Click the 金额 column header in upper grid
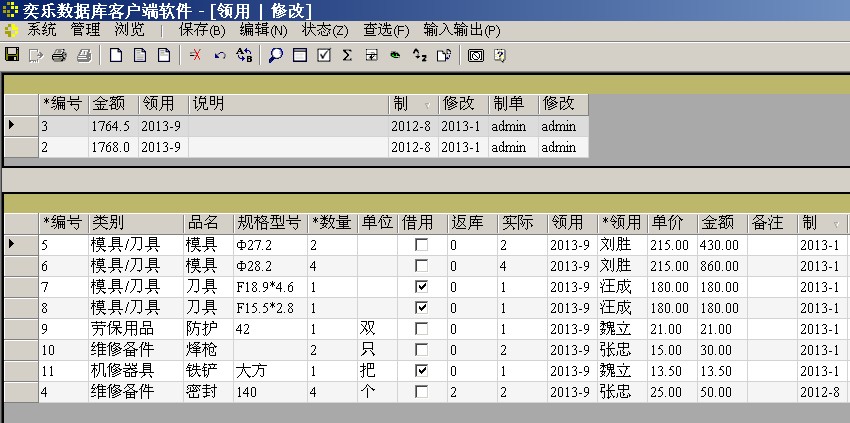Viewport: 850px width, 423px height. click(x=112, y=104)
